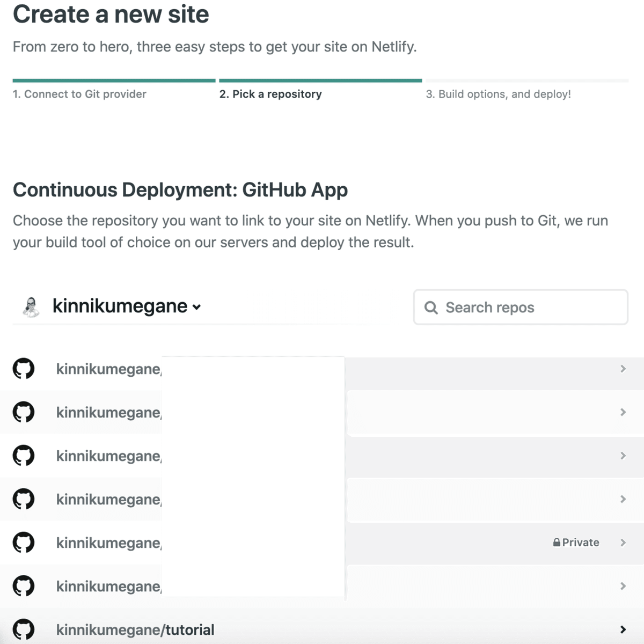The width and height of the screenshot is (644, 644).
Task: Click the Private badge label
Action: [580, 543]
